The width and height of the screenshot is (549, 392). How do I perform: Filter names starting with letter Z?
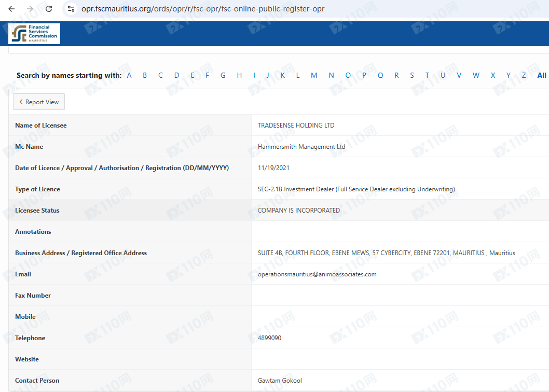click(524, 75)
